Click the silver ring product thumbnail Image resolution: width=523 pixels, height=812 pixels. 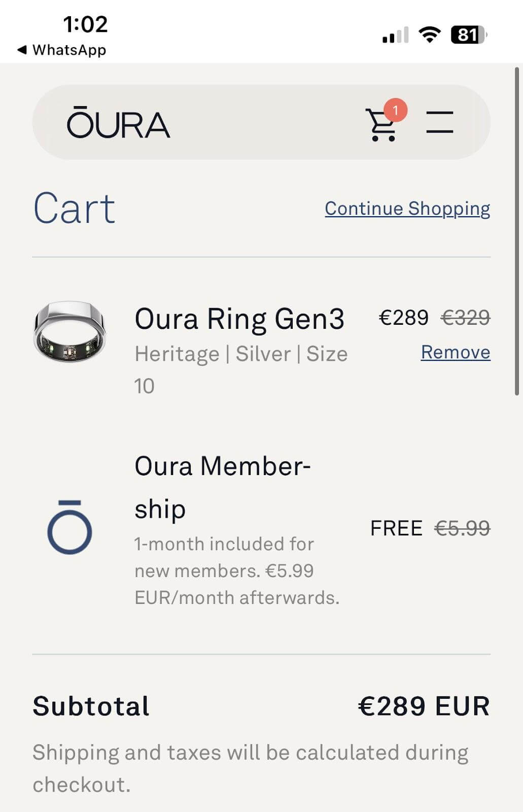[69, 332]
